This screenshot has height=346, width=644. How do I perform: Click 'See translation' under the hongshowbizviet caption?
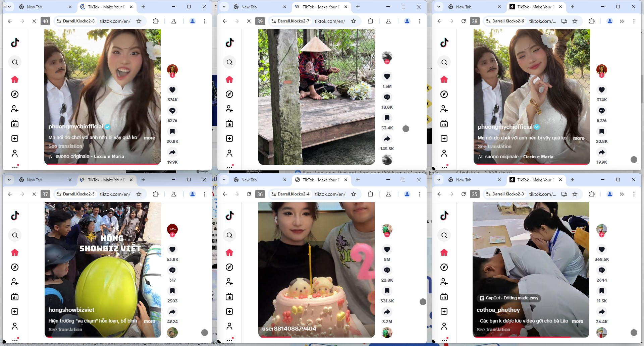click(65, 330)
